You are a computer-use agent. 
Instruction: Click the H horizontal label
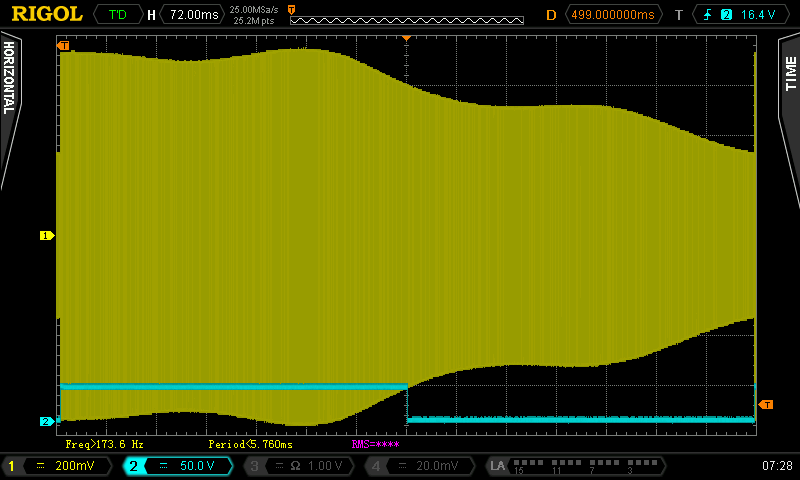click(151, 15)
